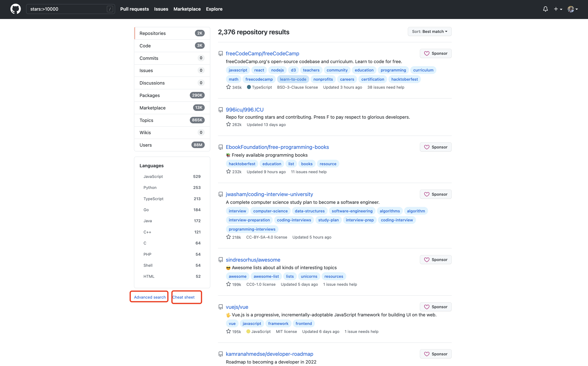Focus the stars:>10000 search field
This screenshot has height=366, width=588.
click(x=67, y=9)
